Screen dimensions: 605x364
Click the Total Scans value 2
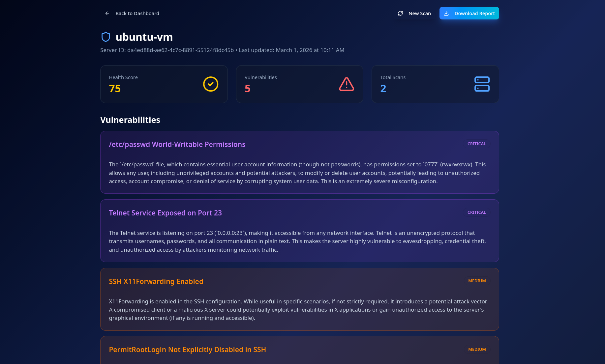(383, 89)
